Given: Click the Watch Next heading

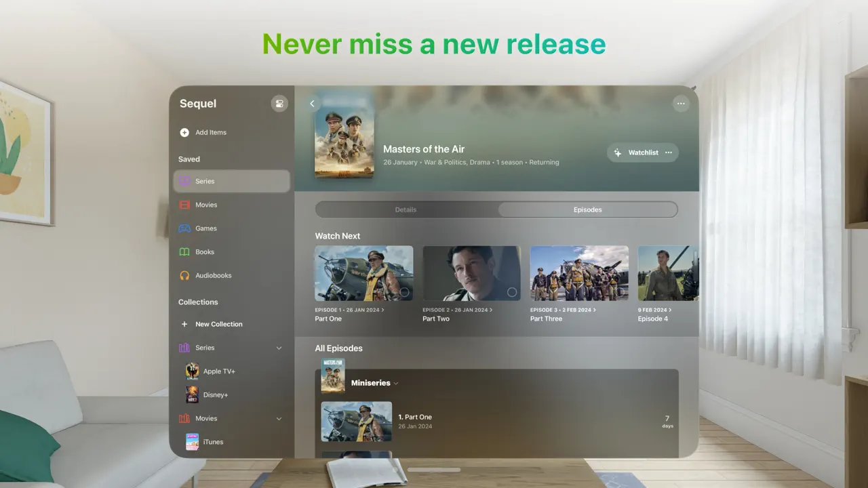Looking at the screenshot, I should click(x=338, y=236).
